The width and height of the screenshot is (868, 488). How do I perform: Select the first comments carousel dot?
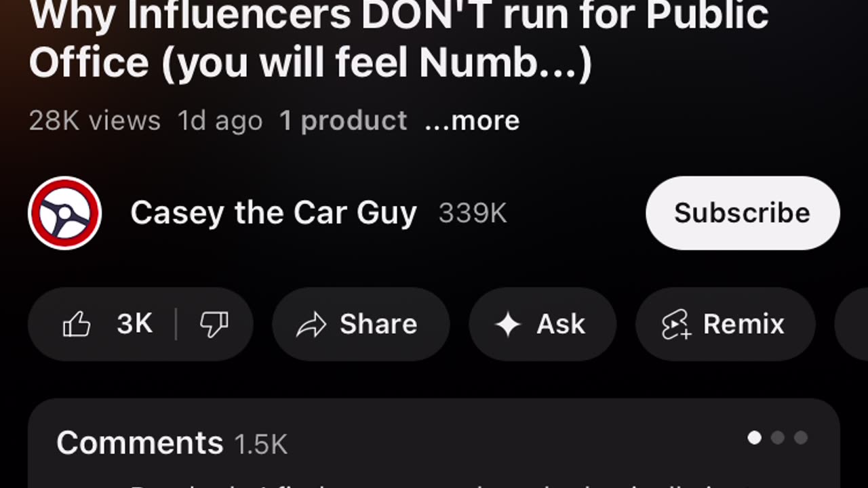click(x=754, y=438)
